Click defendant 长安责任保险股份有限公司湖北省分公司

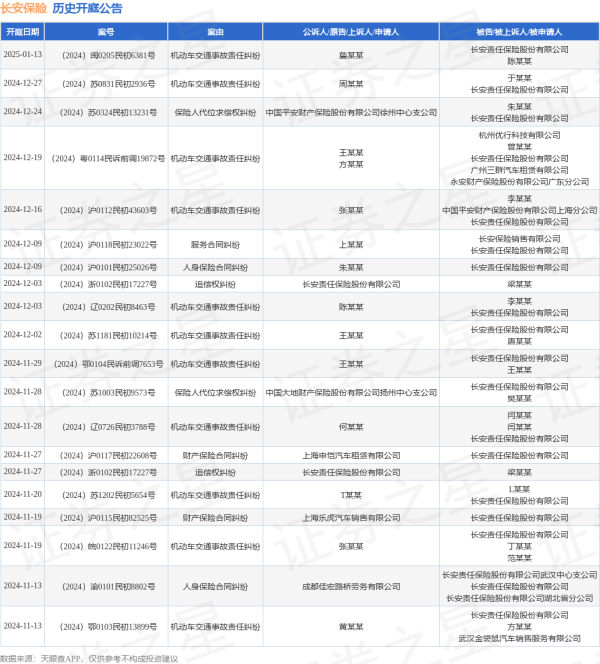[x=519, y=598]
